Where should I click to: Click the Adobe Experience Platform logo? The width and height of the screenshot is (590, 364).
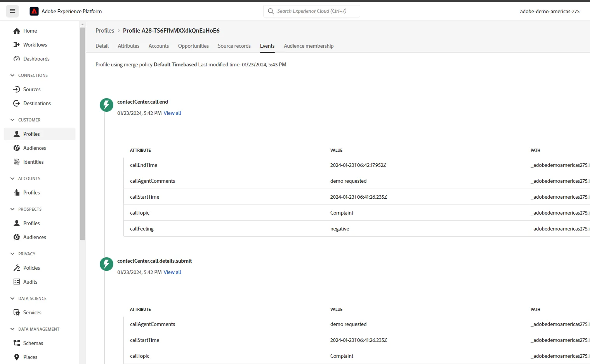coord(34,11)
